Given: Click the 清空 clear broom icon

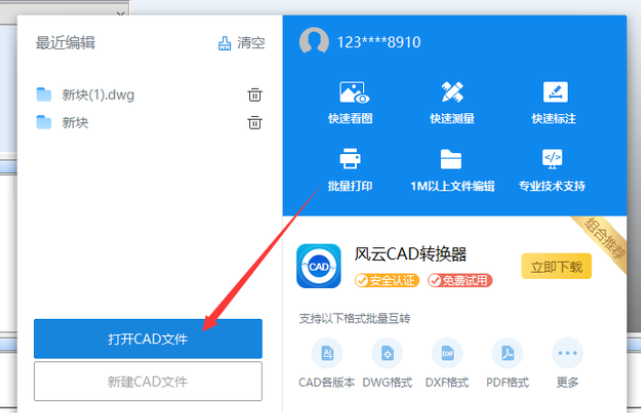Looking at the screenshot, I should [x=224, y=43].
